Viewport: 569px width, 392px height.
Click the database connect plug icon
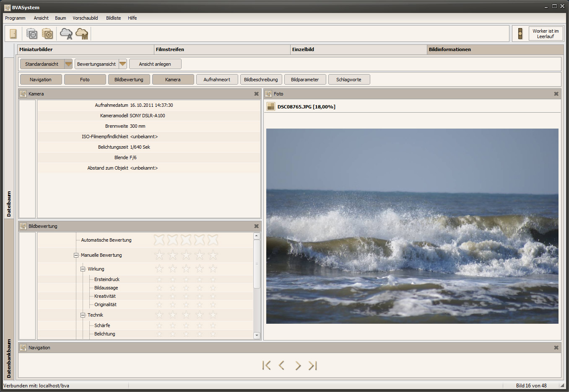(32, 34)
